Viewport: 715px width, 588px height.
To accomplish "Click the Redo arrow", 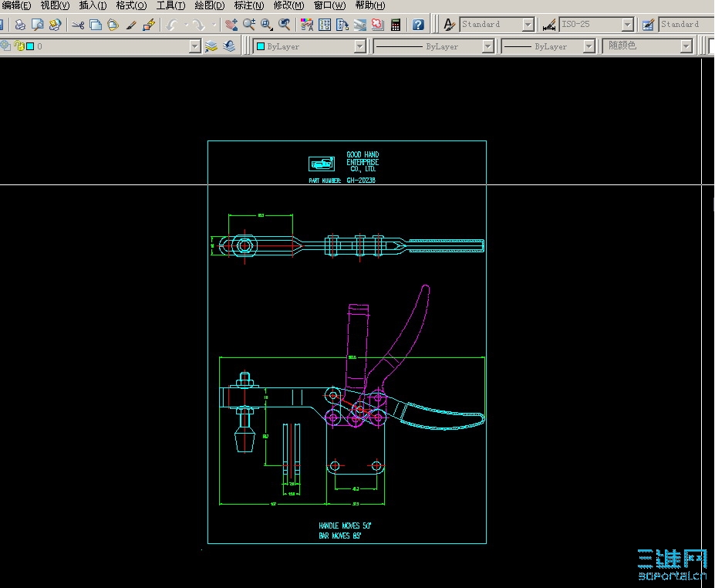I will (198, 25).
